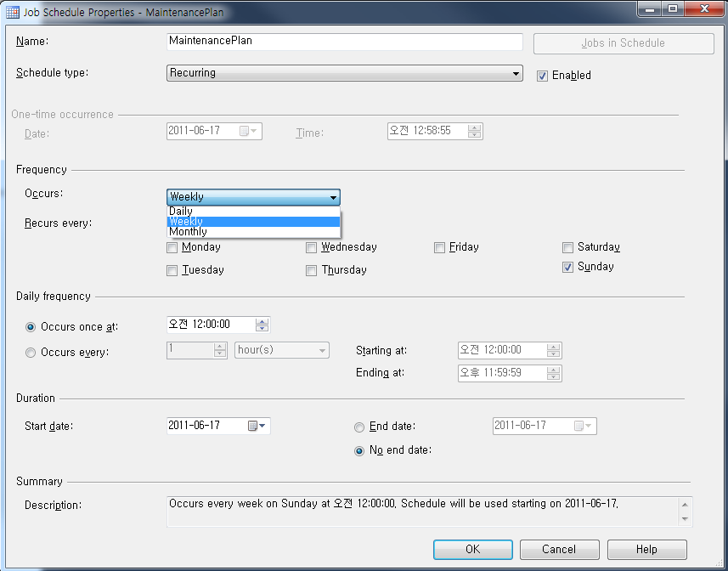The width and height of the screenshot is (728, 571).
Task: Open the Start date calendar picker icon
Action: 257,426
